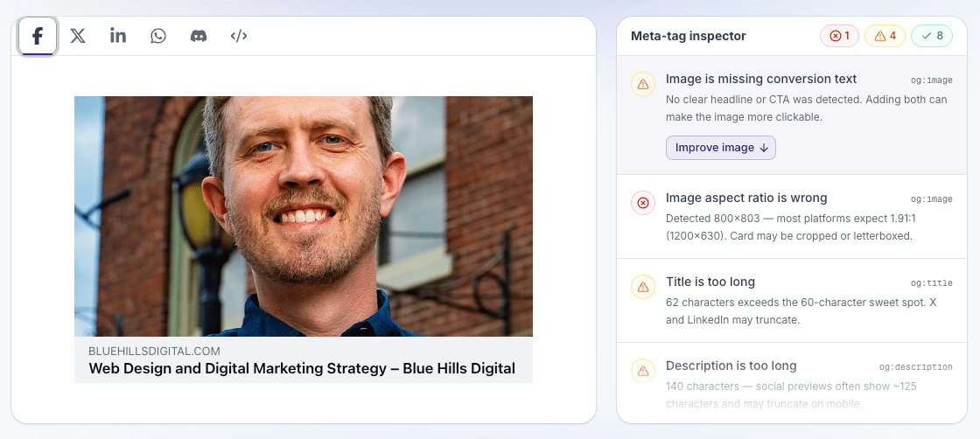This screenshot has width=980, height=439.
Task: Select the Facebook preview tab
Action: click(38, 36)
